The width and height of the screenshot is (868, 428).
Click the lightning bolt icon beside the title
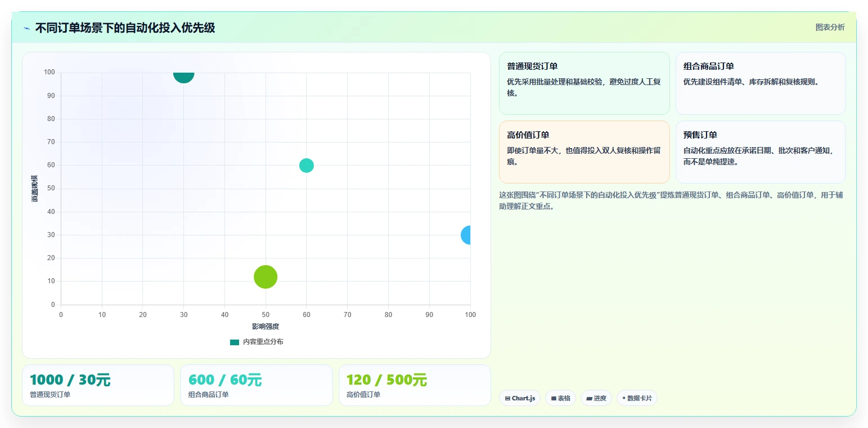[26, 28]
